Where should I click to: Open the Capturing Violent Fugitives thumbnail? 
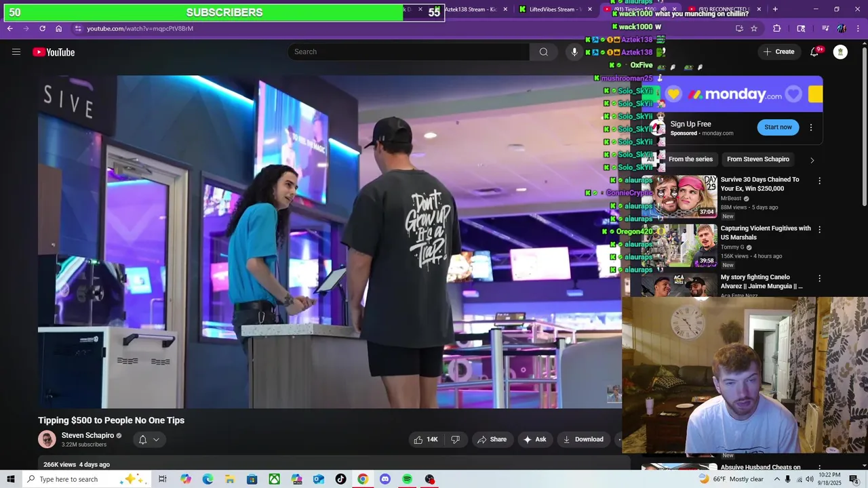pos(679,245)
